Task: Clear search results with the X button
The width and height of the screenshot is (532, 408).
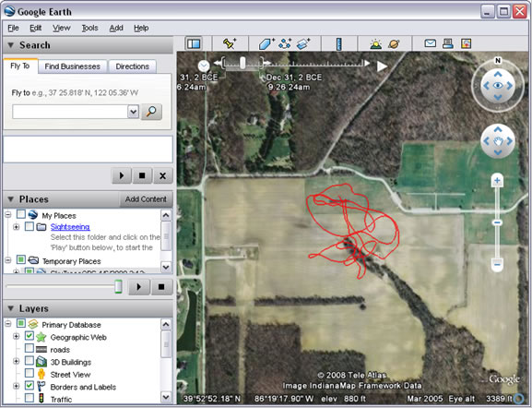Action: point(162,175)
